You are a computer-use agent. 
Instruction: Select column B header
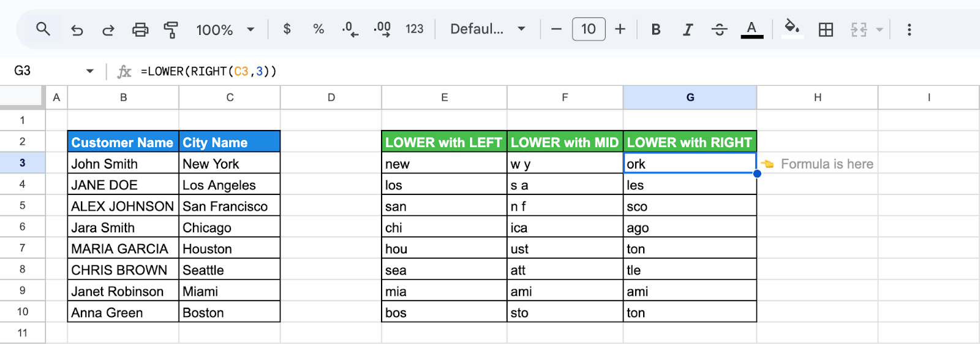click(x=123, y=97)
